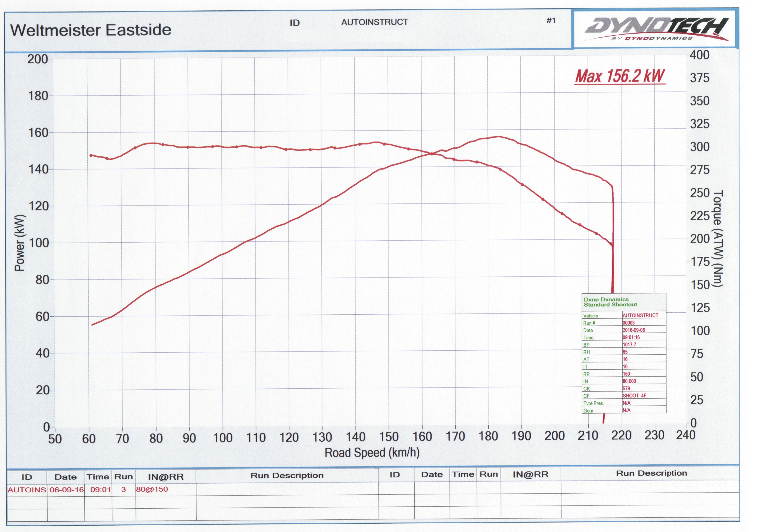Click the CF value SHOOT 4F
Image resolution: width=759 pixels, height=532 pixels.
(x=634, y=395)
